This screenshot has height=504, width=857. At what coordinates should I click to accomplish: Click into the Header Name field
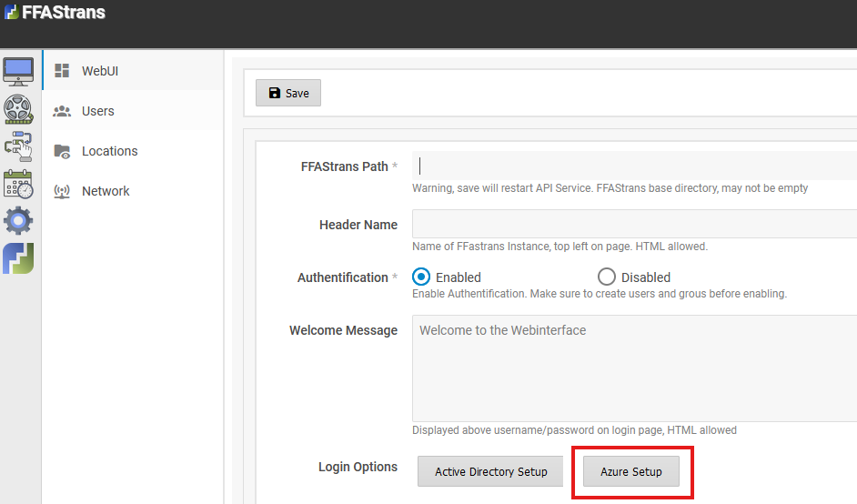[x=634, y=224]
